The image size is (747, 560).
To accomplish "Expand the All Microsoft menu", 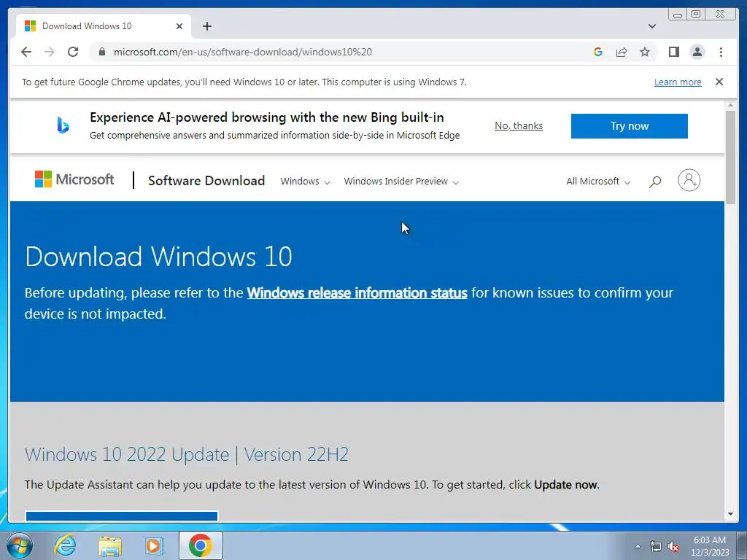I will tap(598, 182).
